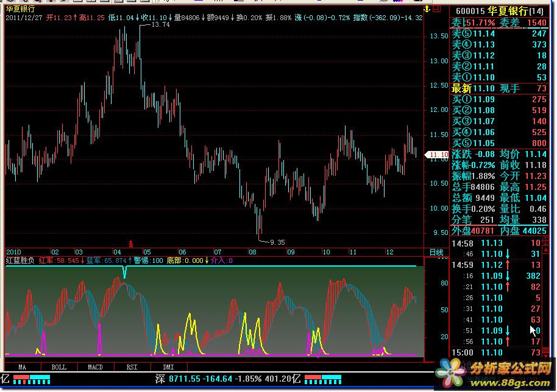Select the 买⑤ 11.05 bid row
This screenshot has width=557, height=392.
[500, 143]
